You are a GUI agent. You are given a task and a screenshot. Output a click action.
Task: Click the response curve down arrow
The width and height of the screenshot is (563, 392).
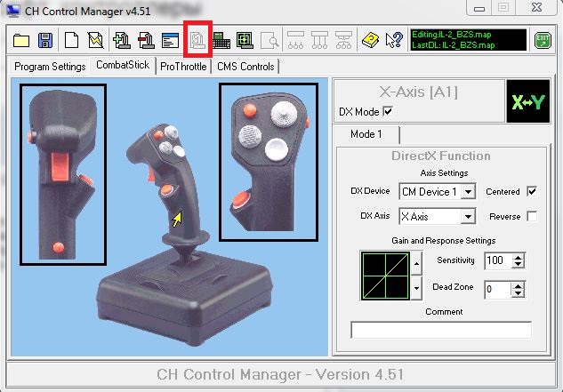click(416, 288)
